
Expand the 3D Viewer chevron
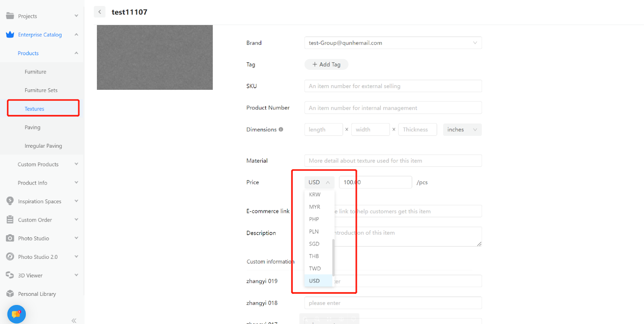[76, 275]
